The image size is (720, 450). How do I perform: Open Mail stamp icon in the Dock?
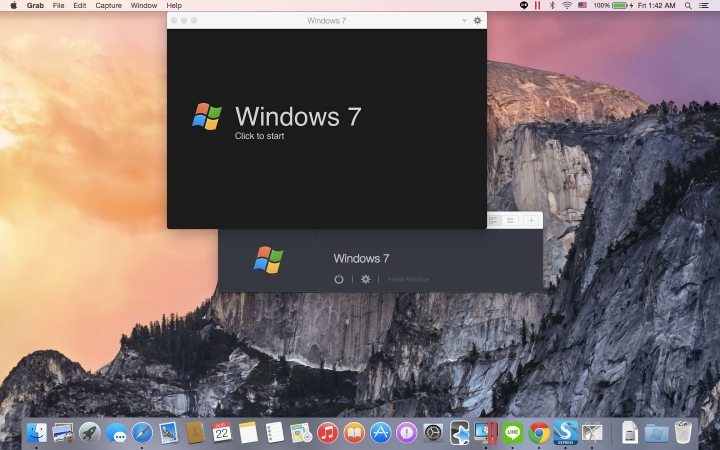point(169,433)
